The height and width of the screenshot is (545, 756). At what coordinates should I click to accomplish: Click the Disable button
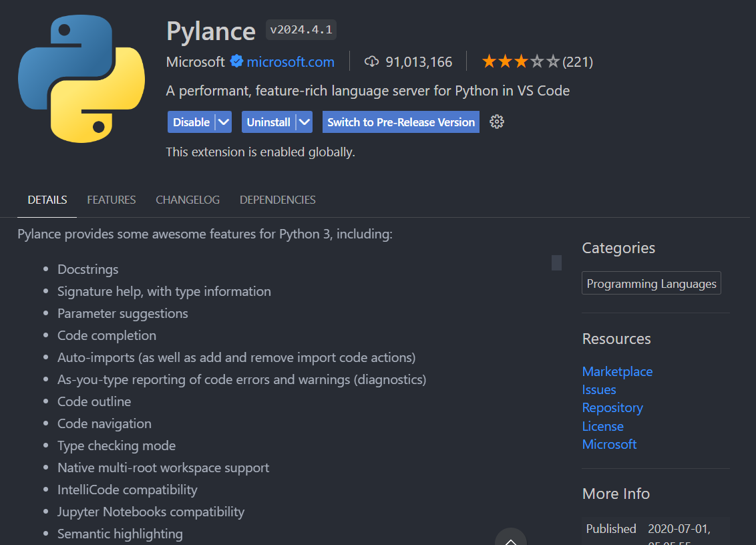pos(191,122)
